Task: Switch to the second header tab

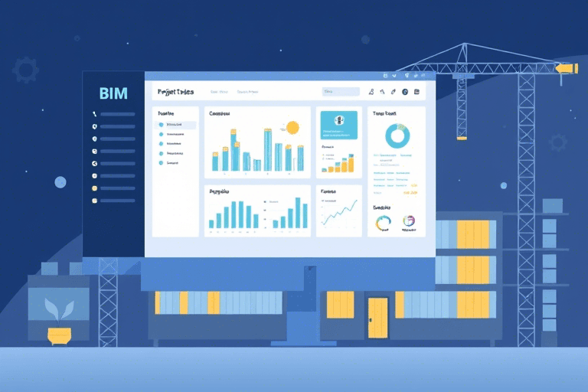Action: (247, 92)
